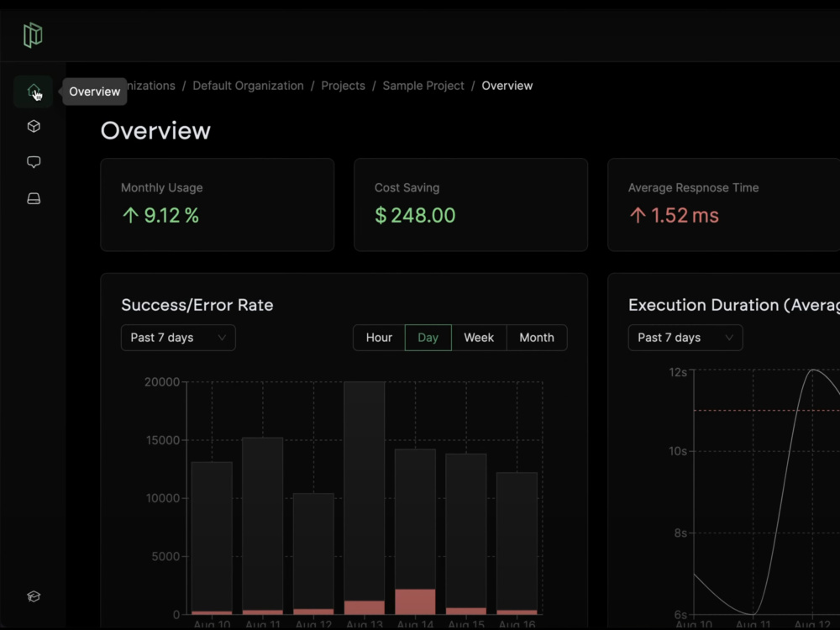Click the 12s axis label in duration chart

678,372
